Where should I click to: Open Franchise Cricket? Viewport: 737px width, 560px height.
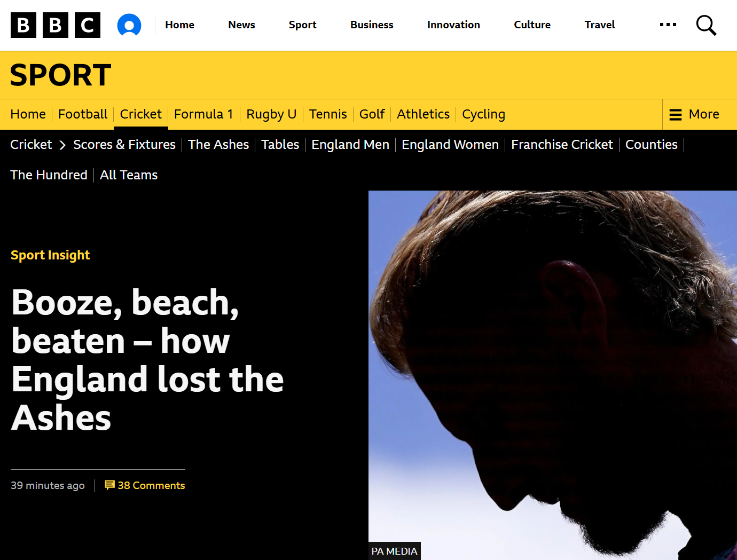coord(562,145)
